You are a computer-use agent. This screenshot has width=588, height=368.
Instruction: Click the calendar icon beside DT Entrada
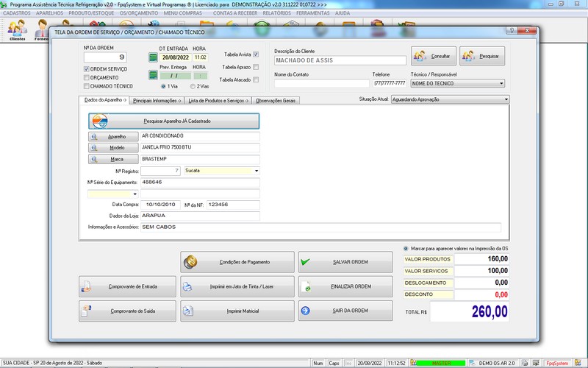pos(153,57)
